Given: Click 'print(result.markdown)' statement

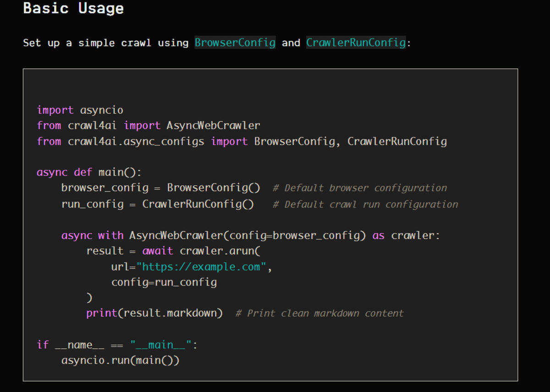Looking at the screenshot, I should pyautogui.click(x=154, y=313).
